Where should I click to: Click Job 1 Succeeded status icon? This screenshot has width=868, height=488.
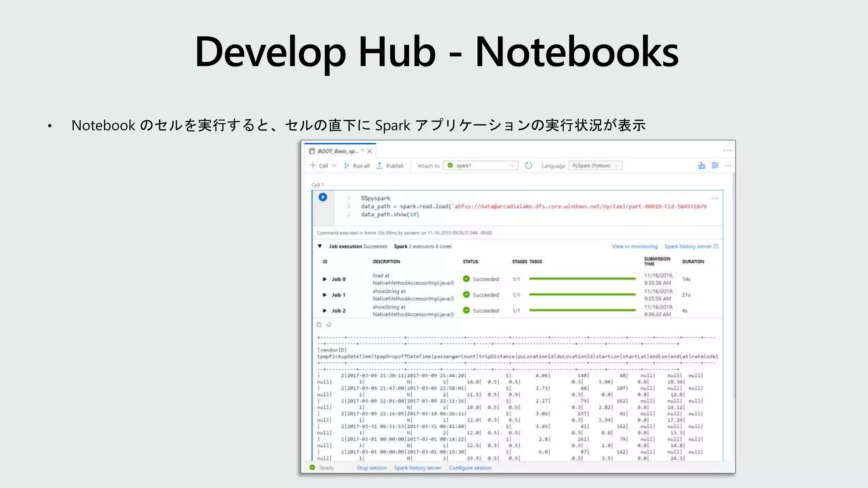(x=466, y=294)
